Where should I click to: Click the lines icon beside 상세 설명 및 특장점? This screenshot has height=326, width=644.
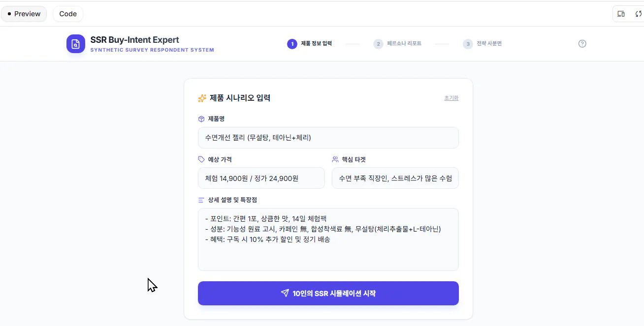[201, 200]
